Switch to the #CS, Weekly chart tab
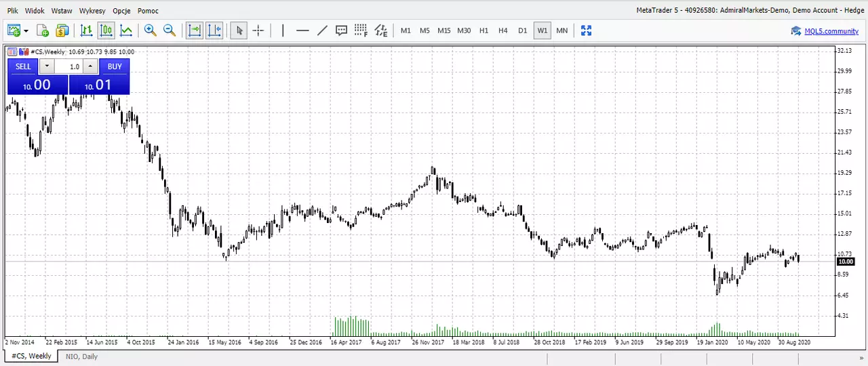The image size is (868, 366). click(31, 356)
